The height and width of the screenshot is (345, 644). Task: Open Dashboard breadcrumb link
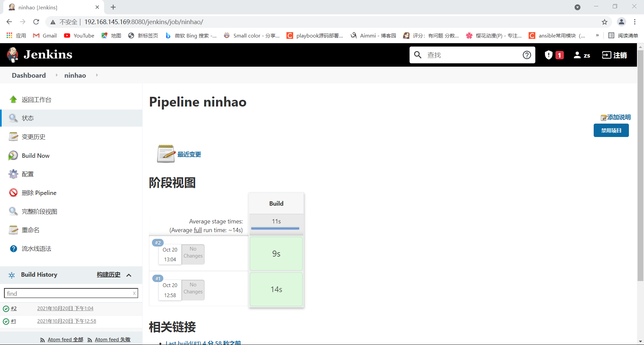pos(29,75)
